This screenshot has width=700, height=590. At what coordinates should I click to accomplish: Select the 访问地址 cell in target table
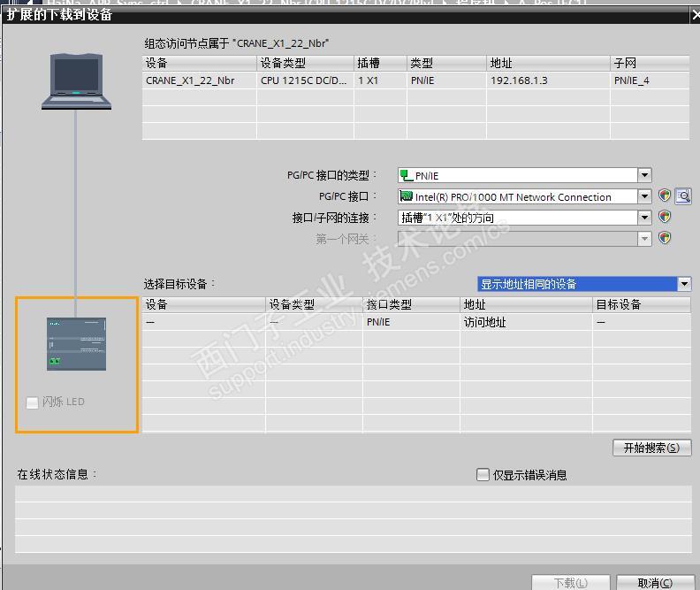point(526,322)
